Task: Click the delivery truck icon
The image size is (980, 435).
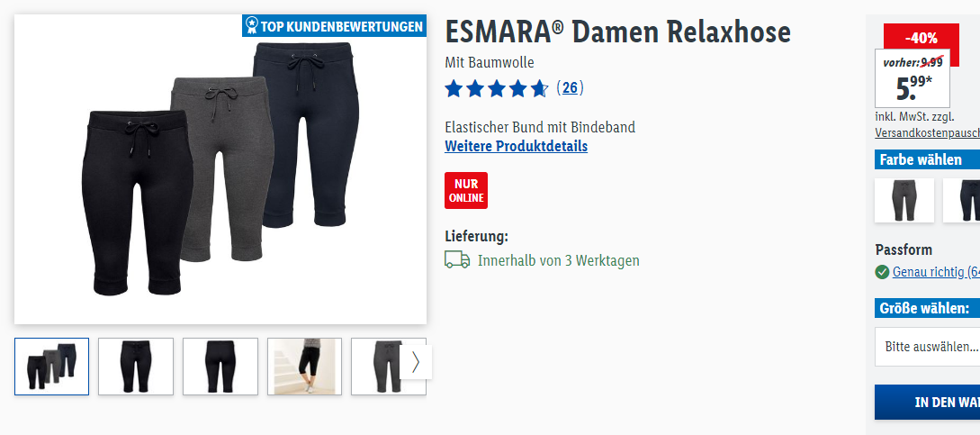Action: 457,259
